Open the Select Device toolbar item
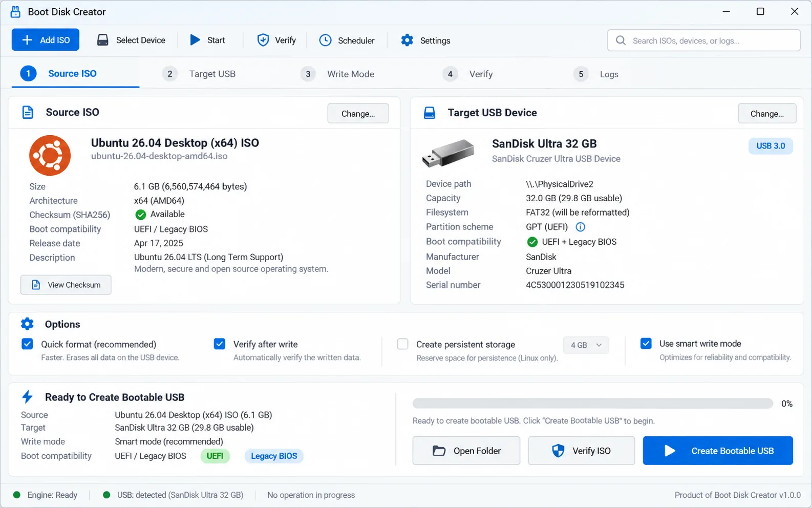Screen dimensions: 812x508 point(131,40)
